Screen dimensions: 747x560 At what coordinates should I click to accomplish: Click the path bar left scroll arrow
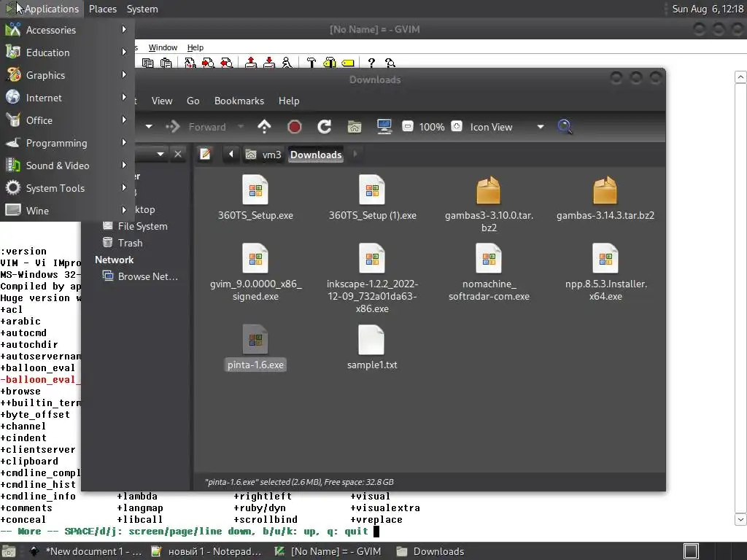(x=231, y=155)
